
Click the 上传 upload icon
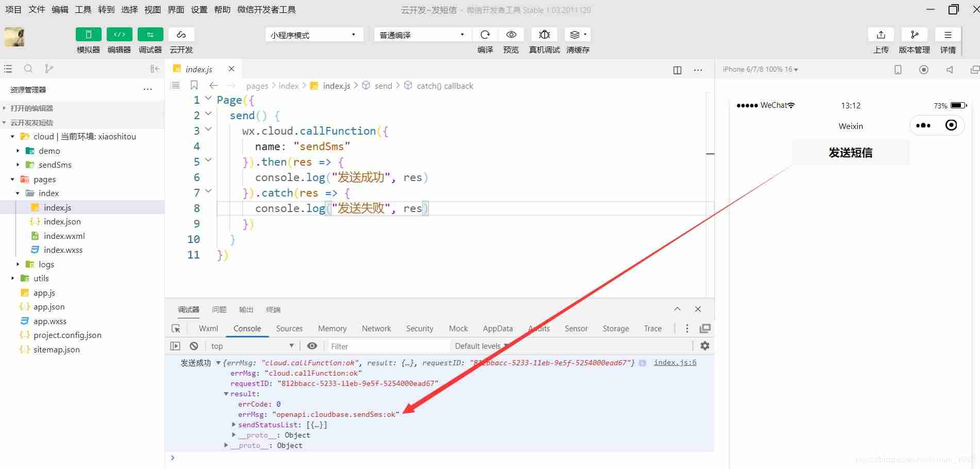(881, 35)
